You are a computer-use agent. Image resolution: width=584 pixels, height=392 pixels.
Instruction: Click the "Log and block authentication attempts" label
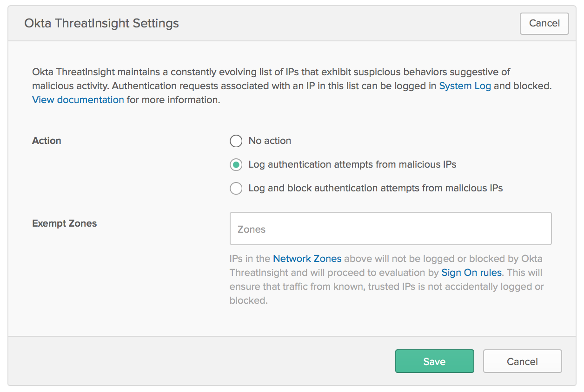click(375, 188)
